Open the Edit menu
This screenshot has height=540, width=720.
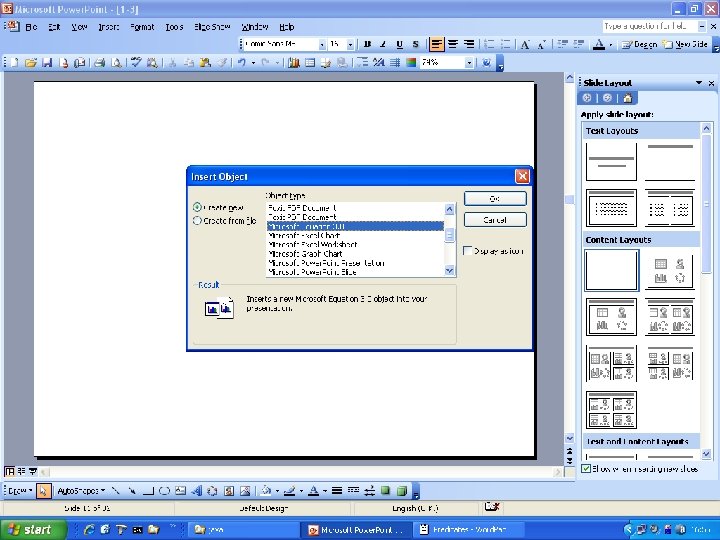coord(54,27)
